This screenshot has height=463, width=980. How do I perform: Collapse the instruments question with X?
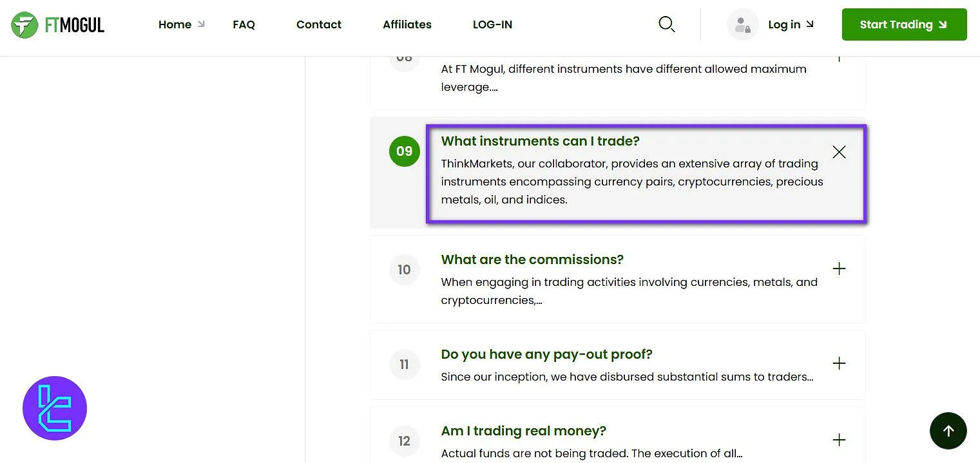pyautogui.click(x=839, y=152)
